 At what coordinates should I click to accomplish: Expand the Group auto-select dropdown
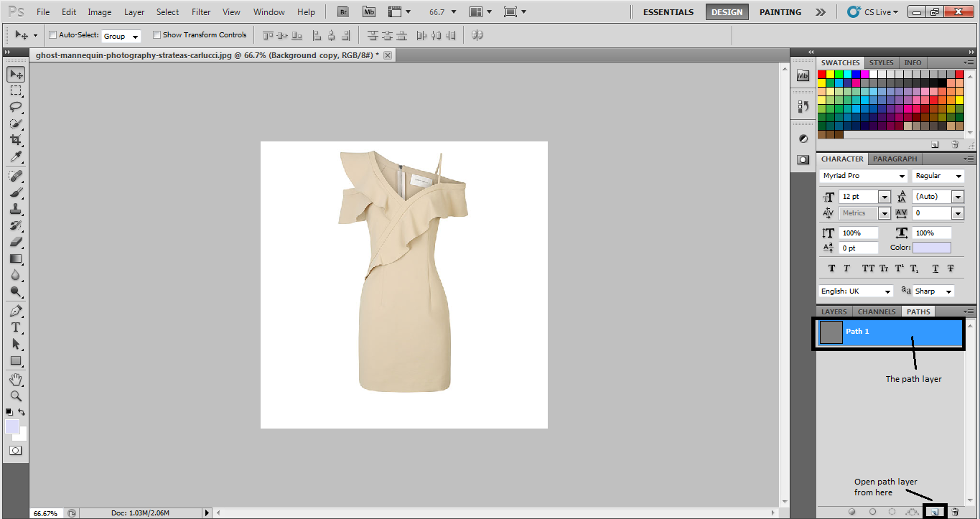point(135,36)
